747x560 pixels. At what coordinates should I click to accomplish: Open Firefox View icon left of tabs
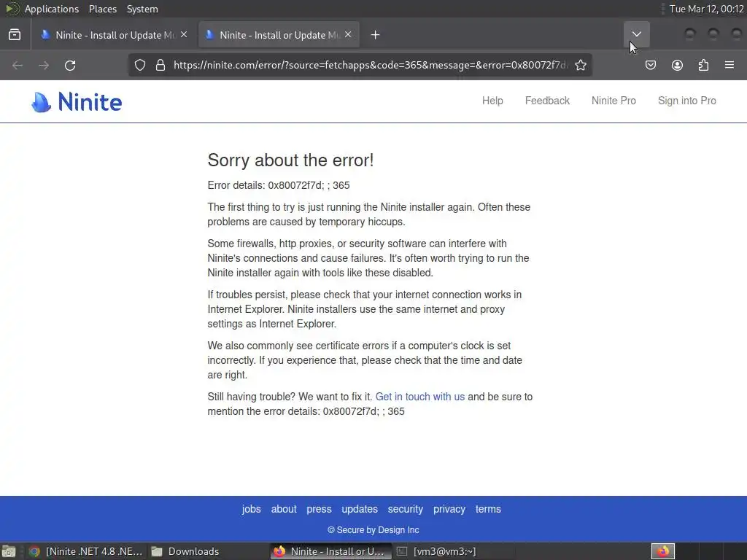tap(15, 34)
